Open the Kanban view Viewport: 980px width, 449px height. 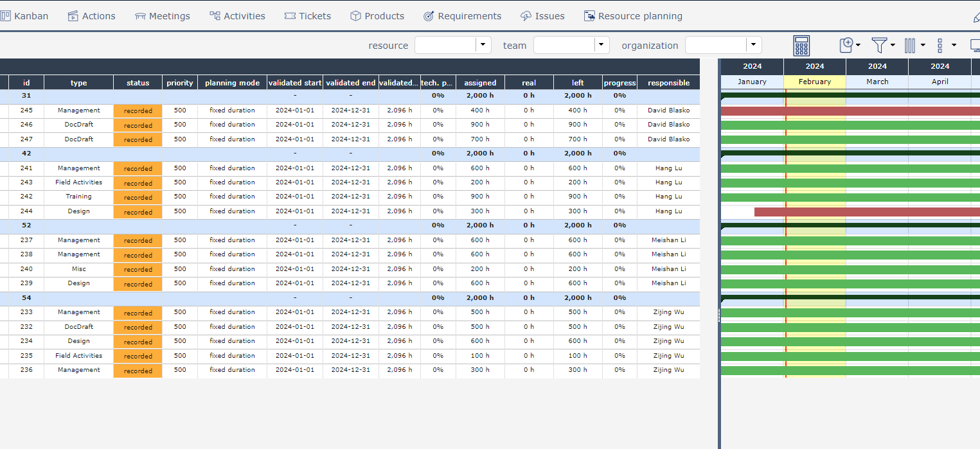click(x=24, y=16)
